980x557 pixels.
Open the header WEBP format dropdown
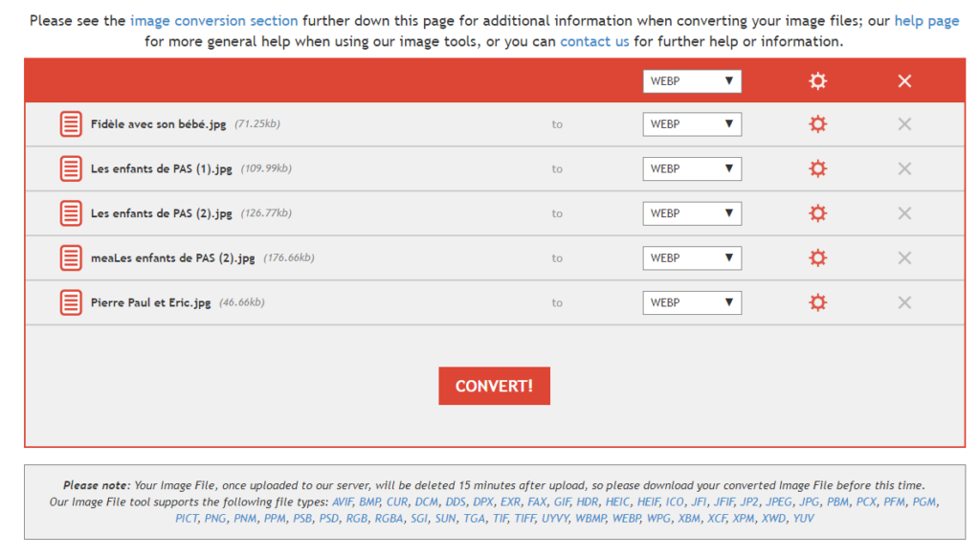coord(692,81)
